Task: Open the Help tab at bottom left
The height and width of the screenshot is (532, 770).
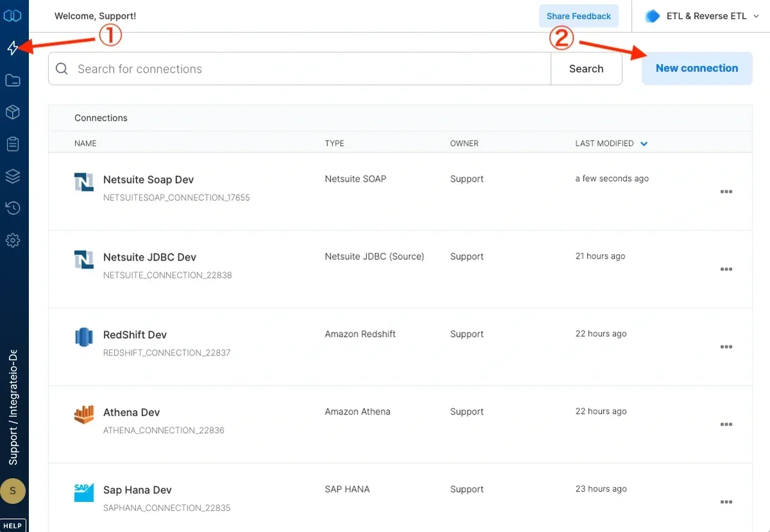Action: pyautogui.click(x=13, y=525)
